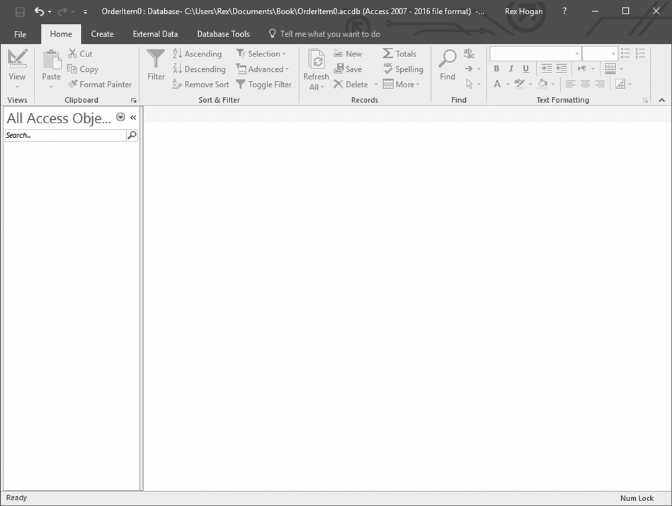Click Remove Sort
The width and height of the screenshot is (672, 506).
tap(201, 84)
